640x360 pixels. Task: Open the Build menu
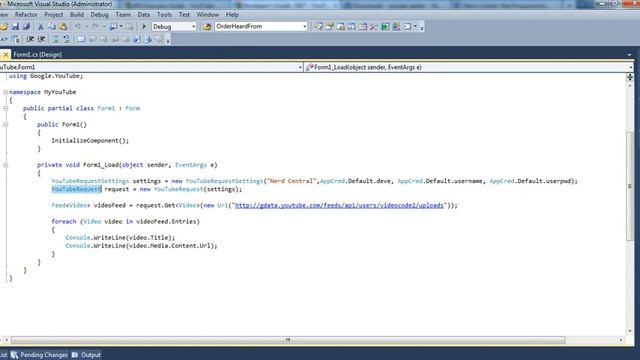[77, 15]
